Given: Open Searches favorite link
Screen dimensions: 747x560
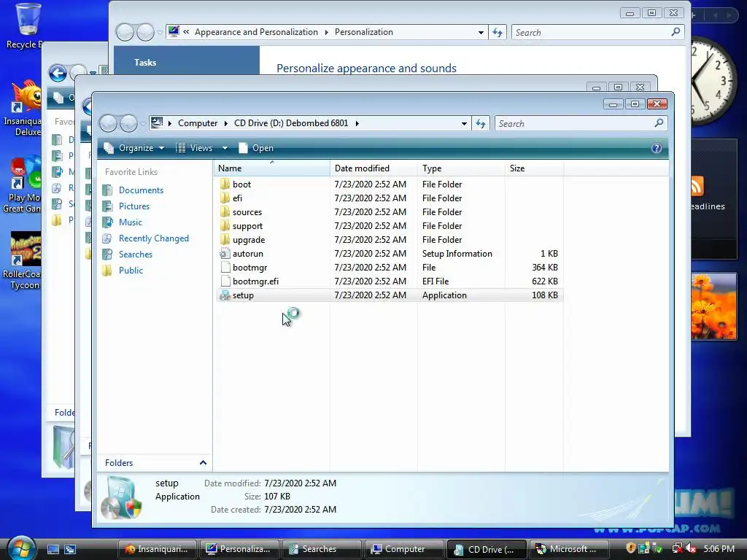Looking at the screenshot, I should tap(135, 254).
